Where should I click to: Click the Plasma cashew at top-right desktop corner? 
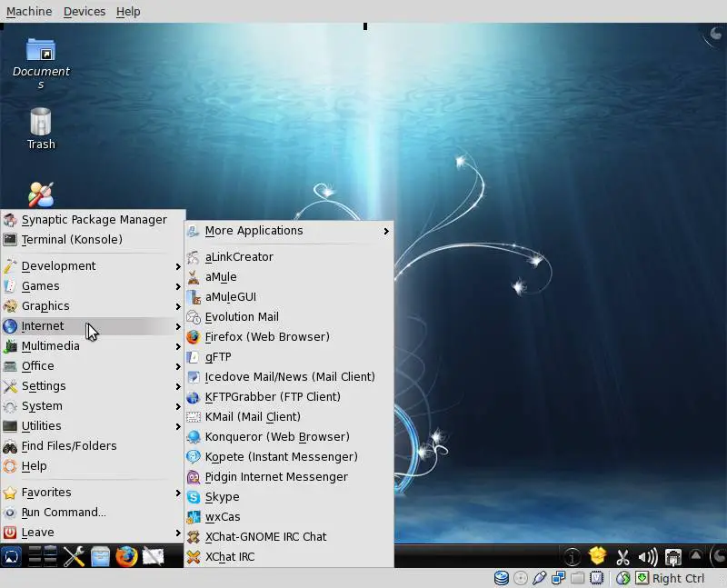pyautogui.click(x=715, y=35)
